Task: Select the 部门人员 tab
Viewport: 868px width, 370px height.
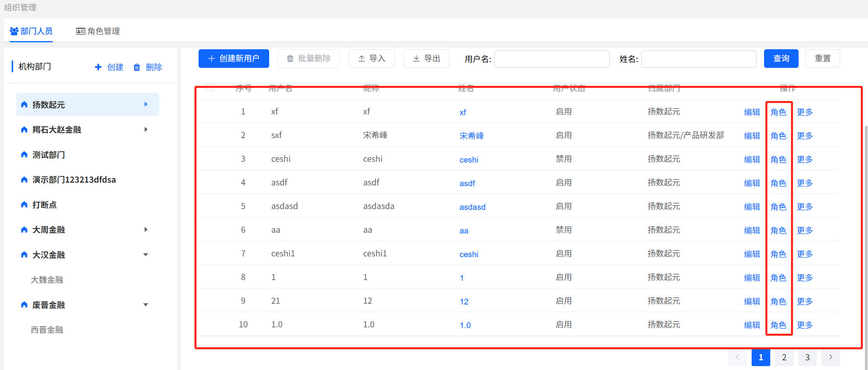Action: 31,31
